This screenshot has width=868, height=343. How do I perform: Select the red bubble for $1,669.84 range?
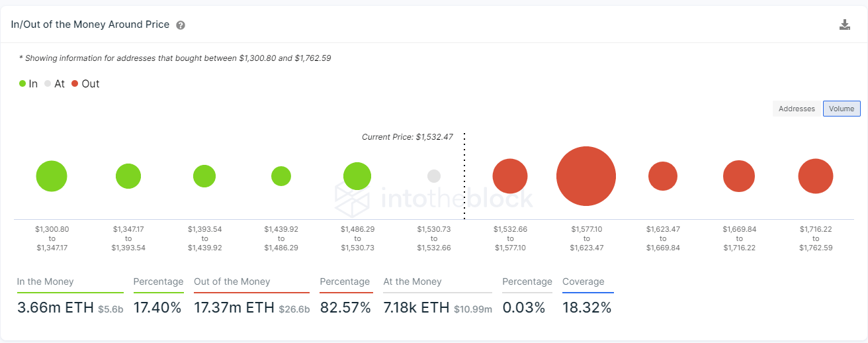tap(739, 176)
